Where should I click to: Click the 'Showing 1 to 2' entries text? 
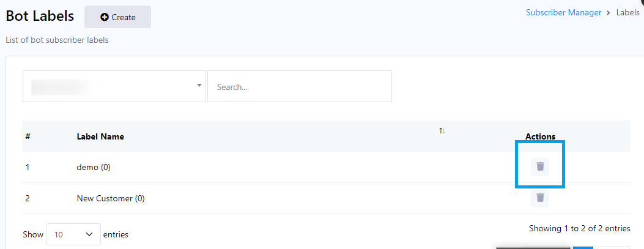(x=579, y=228)
